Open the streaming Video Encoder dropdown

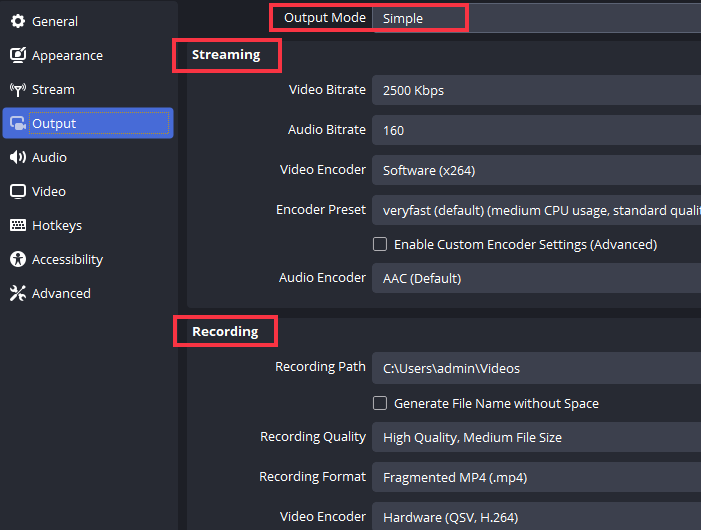tap(535, 170)
